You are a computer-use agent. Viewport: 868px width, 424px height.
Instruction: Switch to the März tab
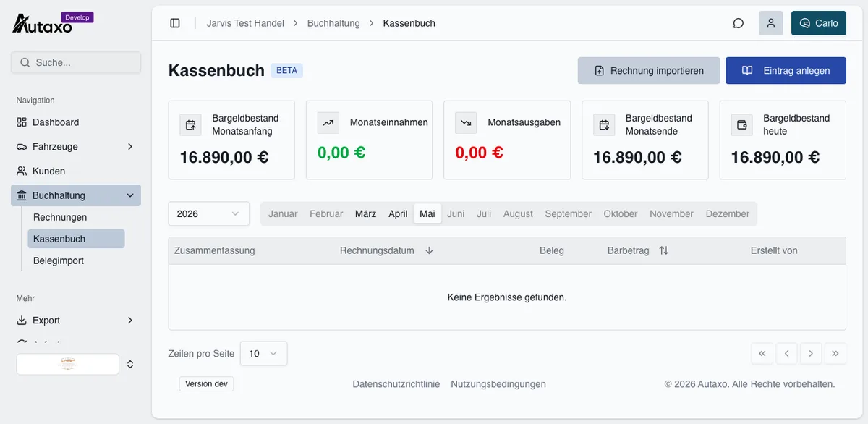pyautogui.click(x=366, y=214)
